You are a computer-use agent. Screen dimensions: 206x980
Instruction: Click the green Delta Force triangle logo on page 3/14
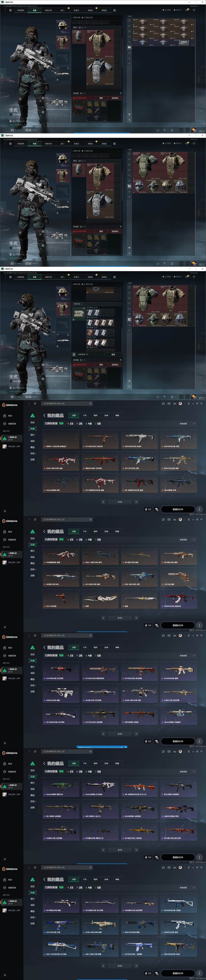[33, 647]
